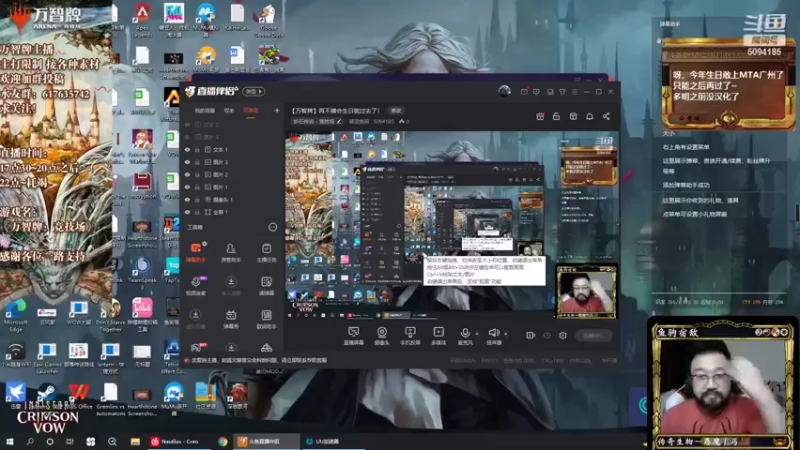Image resolution: width=800 pixels, height=450 pixels.
Task: Open the 弹幕秀 tool
Action: click(231, 319)
